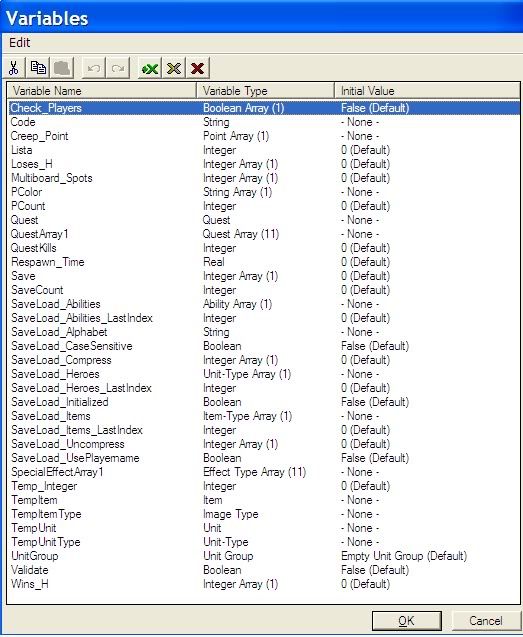This screenshot has width=523, height=637.
Task: Click the green New Variable icon
Action: click(150, 68)
